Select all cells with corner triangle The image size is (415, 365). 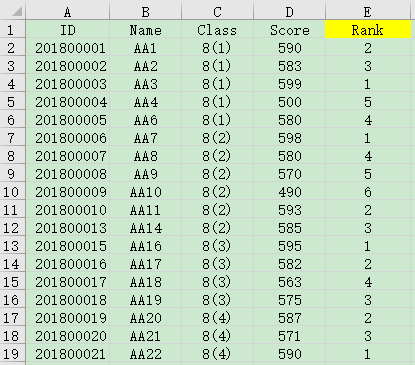pyautogui.click(x=13, y=11)
